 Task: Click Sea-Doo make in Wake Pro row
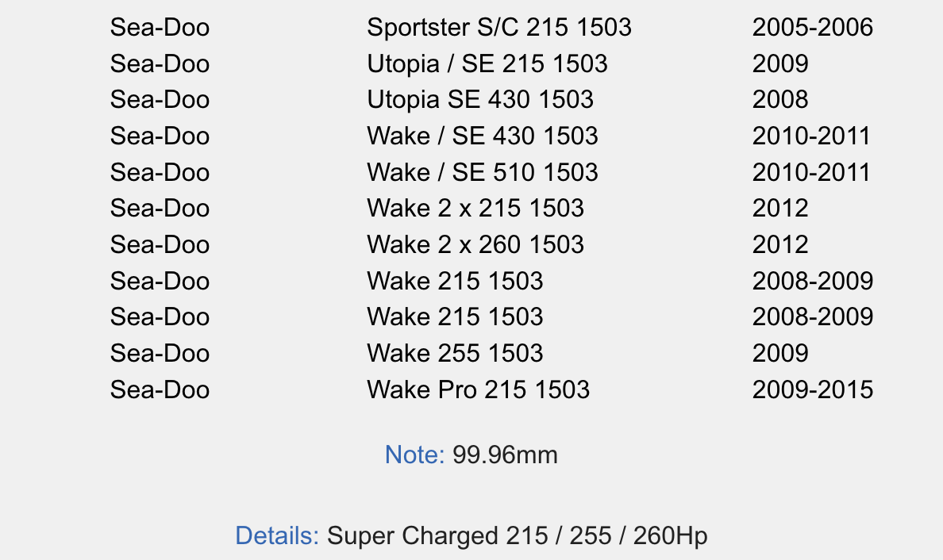(160, 389)
